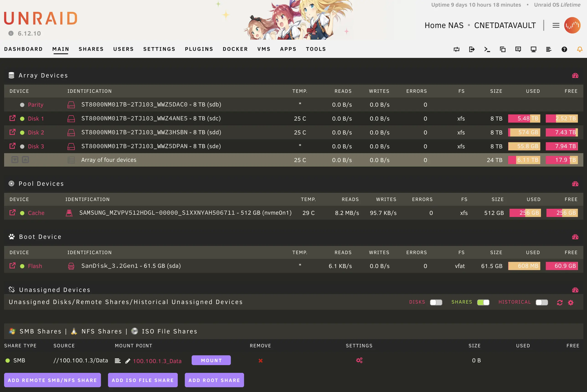Refresh unassigned devices list icon
This screenshot has width=587, height=392.
click(560, 302)
